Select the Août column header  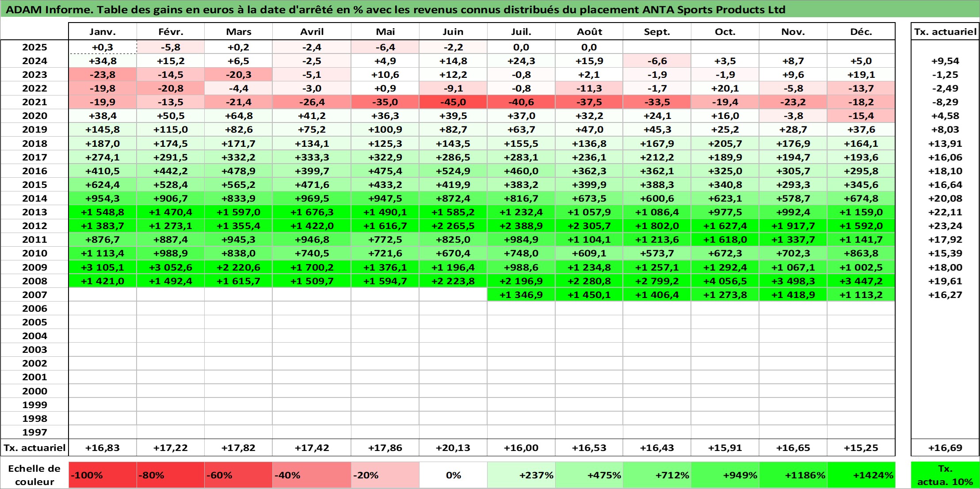pos(589,31)
